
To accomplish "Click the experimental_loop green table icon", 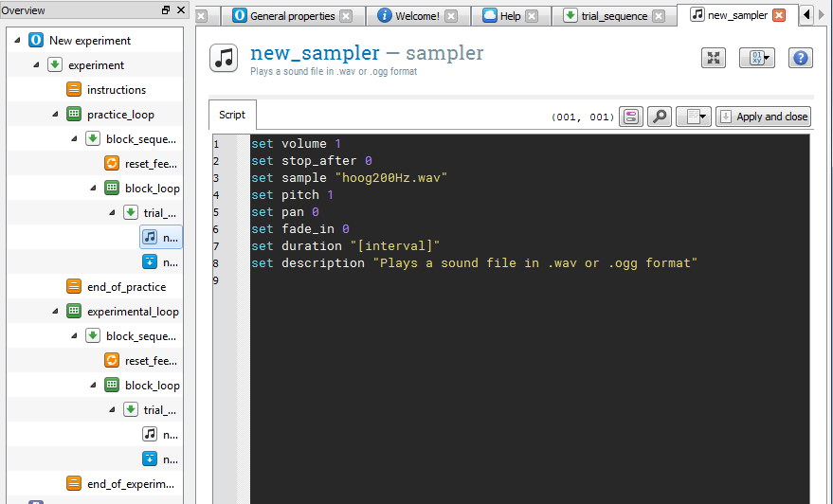I will pos(74,311).
